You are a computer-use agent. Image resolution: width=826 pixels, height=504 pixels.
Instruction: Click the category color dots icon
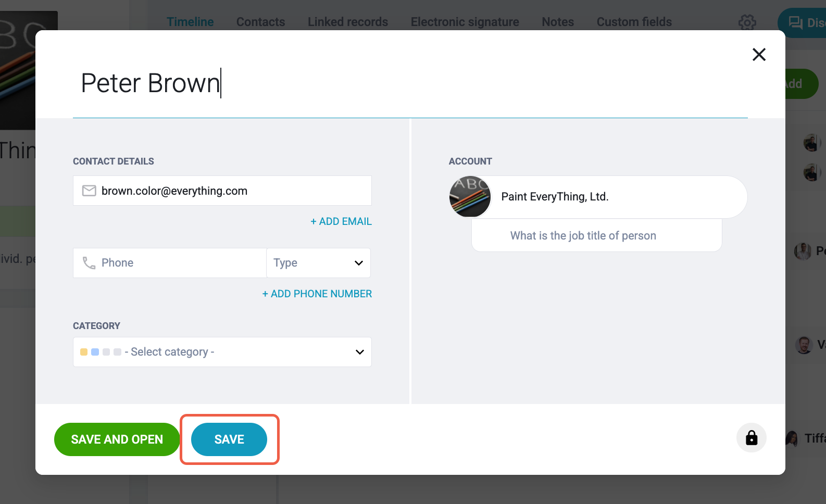tap(101, 352)
